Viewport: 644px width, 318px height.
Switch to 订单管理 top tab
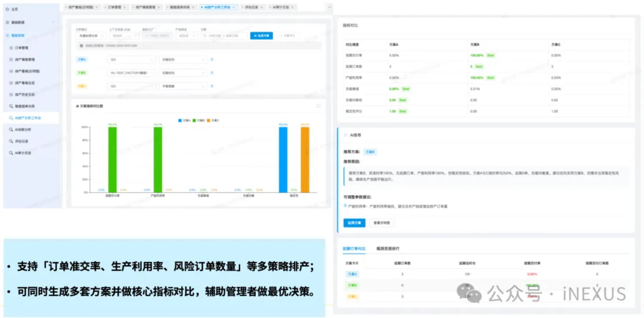[x=114, y=7]
